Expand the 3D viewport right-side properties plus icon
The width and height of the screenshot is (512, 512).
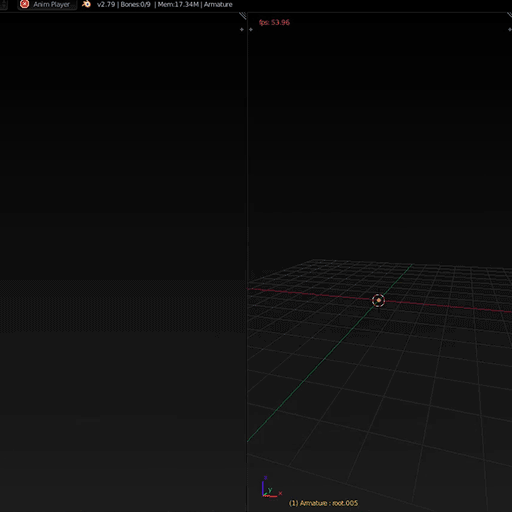point(509,30)
